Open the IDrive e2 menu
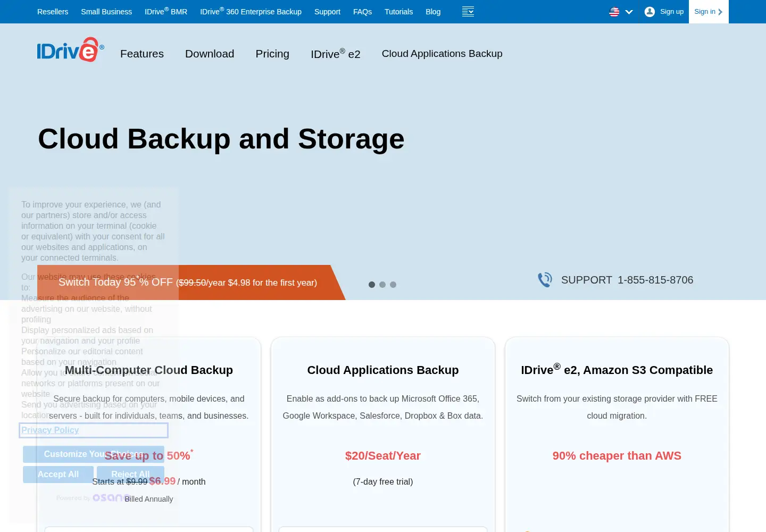 pos(336,54)
